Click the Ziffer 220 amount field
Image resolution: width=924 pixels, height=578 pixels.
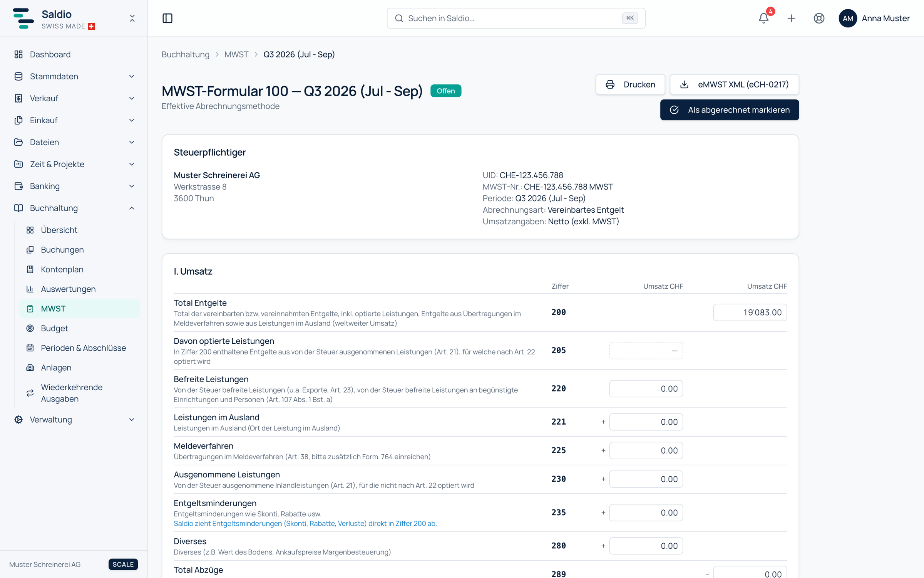646,388
